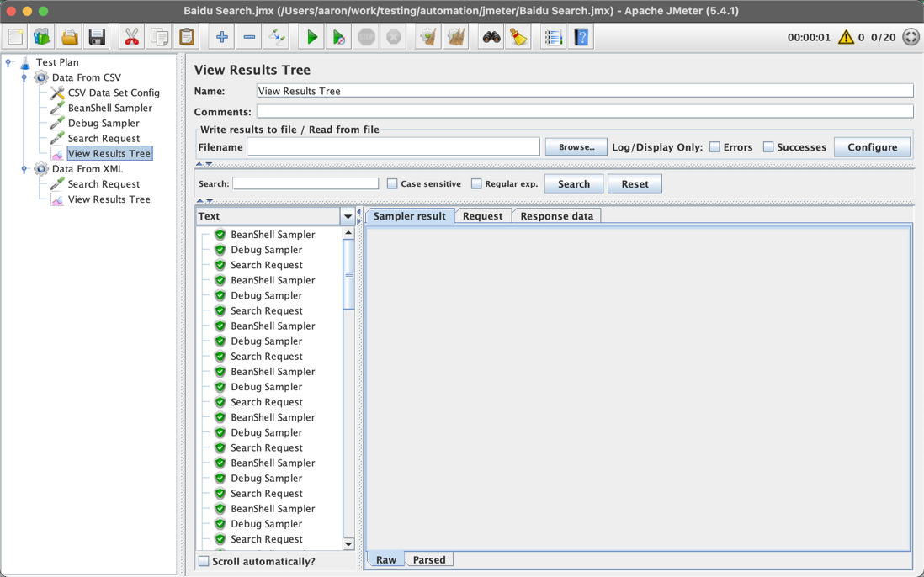Click the Configure button
The image size is (924, 577).
coord(872,147)
